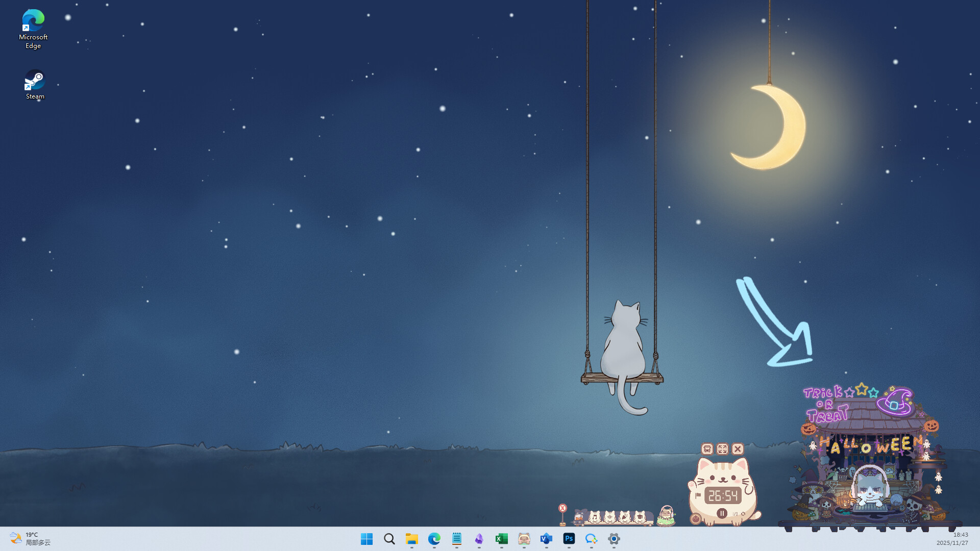Open Visio from the taskbar
980x551 pixels.
pos(547,539)
